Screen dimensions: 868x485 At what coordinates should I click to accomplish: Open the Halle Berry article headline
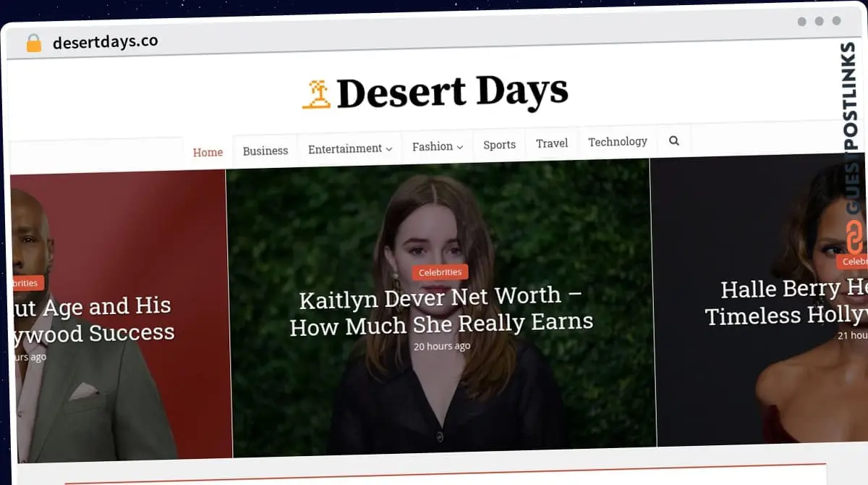coord(786,303)
